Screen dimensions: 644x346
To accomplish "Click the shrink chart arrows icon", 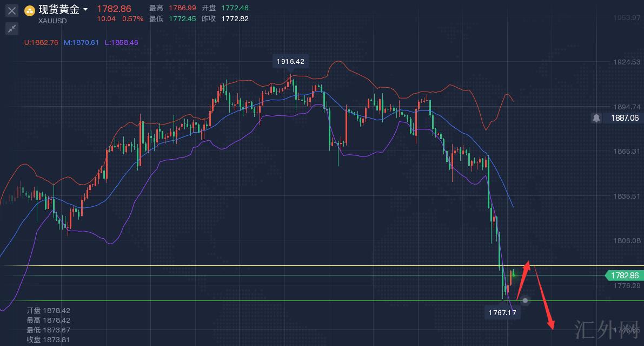I will coord(12,29).
